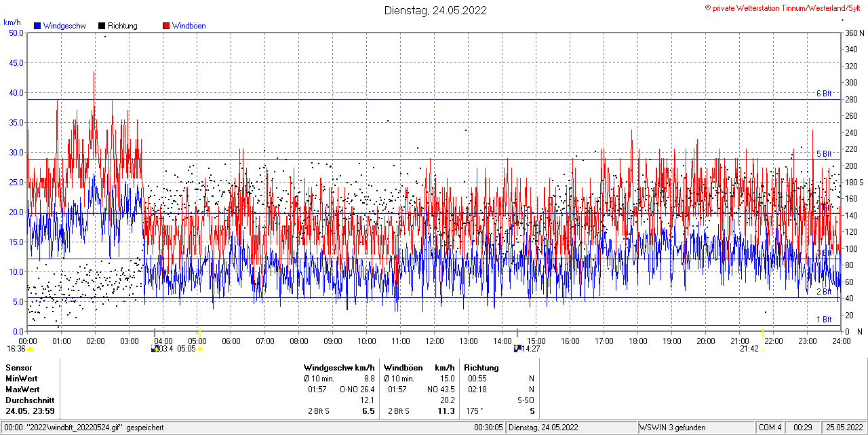This screenshot has width=868, height=435.
Task: Click the blue Windgeschw legend swatch
Action: pyautogui.click(x=37, y=26)
